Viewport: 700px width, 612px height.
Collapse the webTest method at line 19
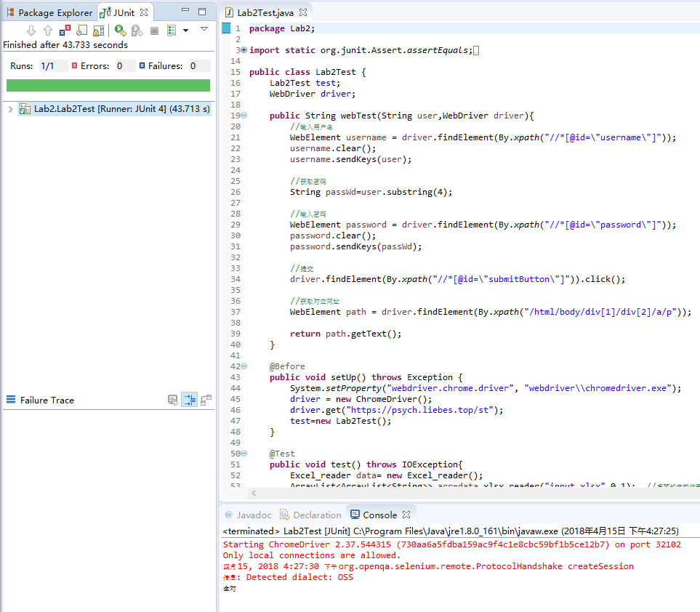click(244, 116)
